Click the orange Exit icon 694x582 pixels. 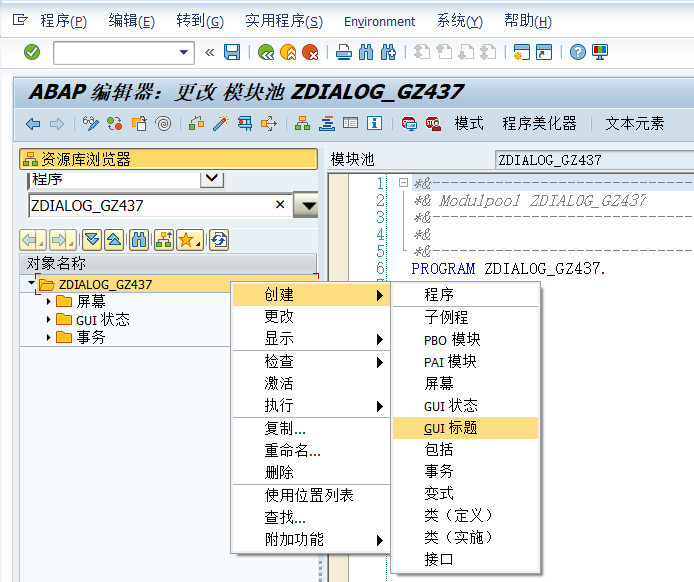point(288,52)
